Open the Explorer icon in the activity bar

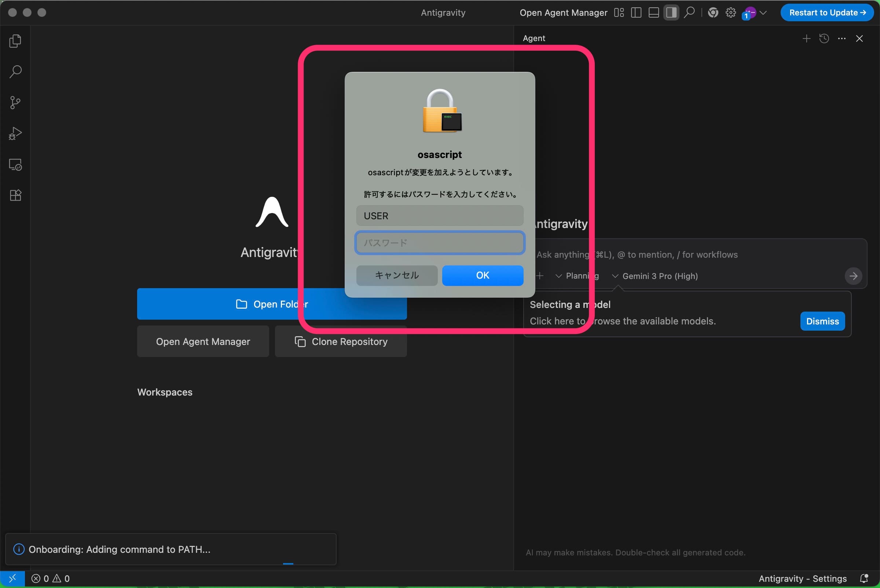tap(15, 41)
